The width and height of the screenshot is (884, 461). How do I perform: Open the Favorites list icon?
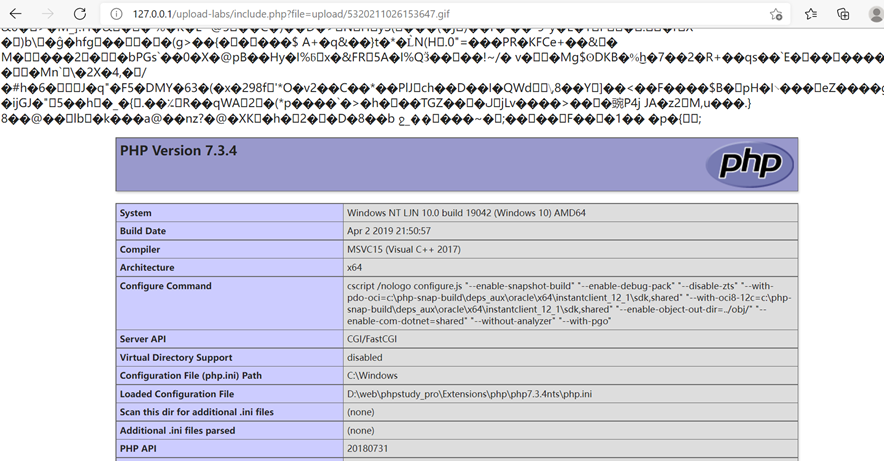point(811,14)
